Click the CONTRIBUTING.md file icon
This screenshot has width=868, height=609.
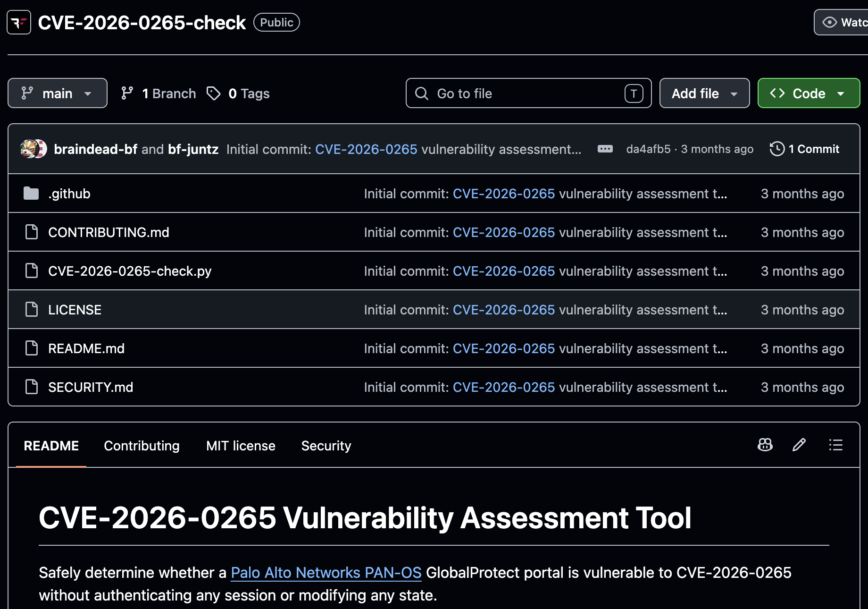point(32,232)
